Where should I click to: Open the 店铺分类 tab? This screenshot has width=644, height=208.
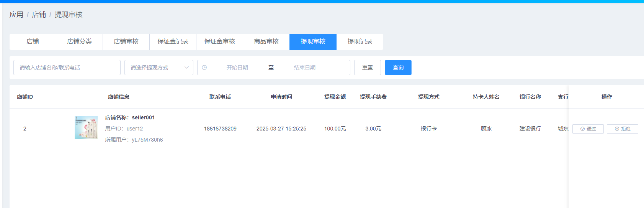click(x=79, y=41)
